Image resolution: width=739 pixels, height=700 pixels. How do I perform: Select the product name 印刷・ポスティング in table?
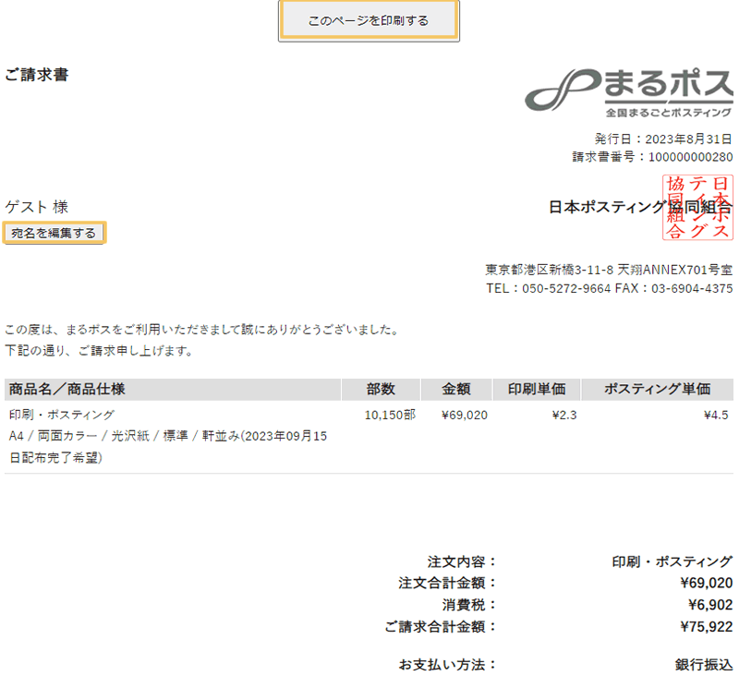tap(62, 415)
